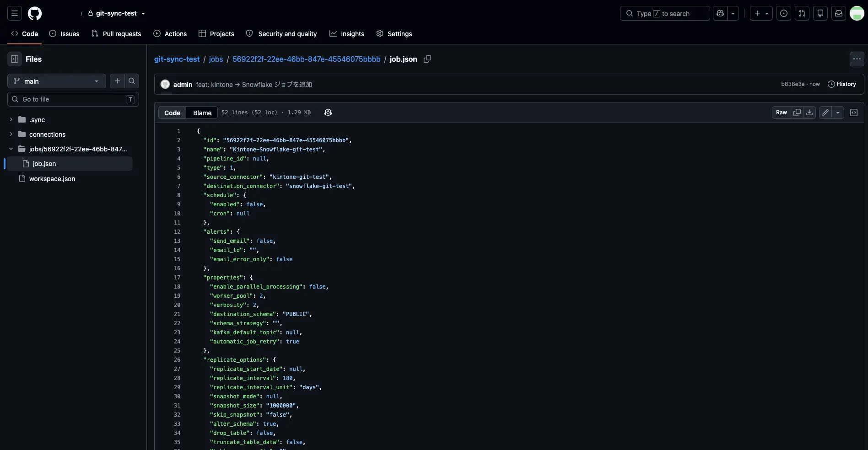Expand the .sync folder
This screenshot has width=868, height=450.
[x=11, y=120]
